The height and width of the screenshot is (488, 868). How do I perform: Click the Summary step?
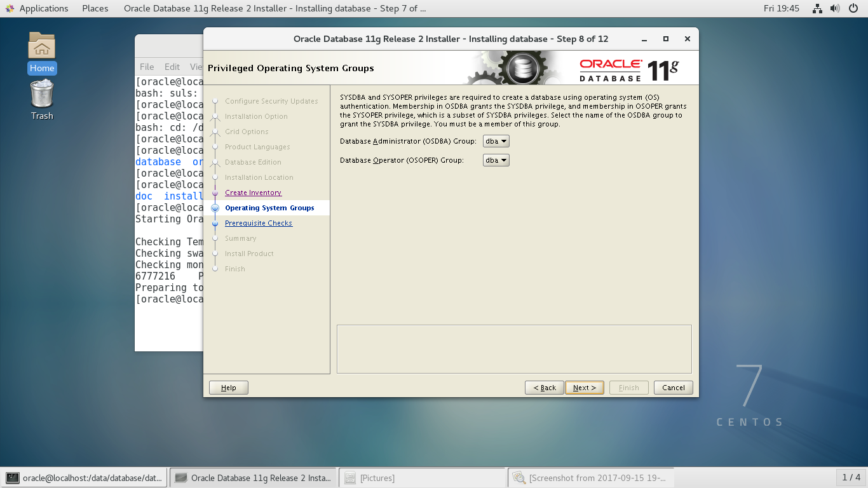pyautogui.click(x=241, y=238)
